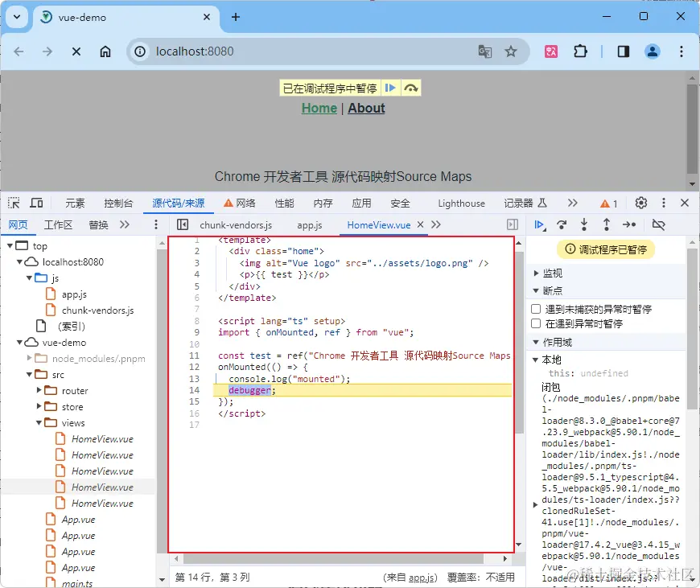Open Chrome's three-dot main menu
The width and height of the screenshot is (700, 588).
(x=681, y=51)
